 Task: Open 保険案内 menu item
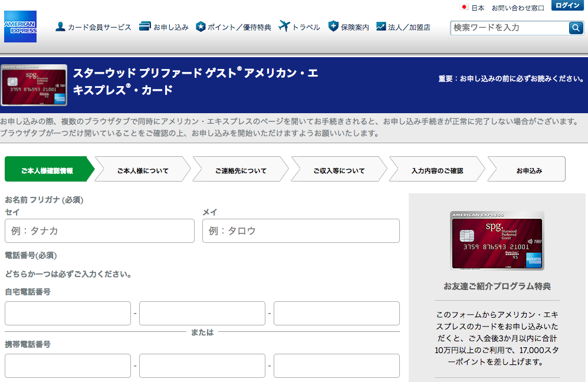click(355, 27)
